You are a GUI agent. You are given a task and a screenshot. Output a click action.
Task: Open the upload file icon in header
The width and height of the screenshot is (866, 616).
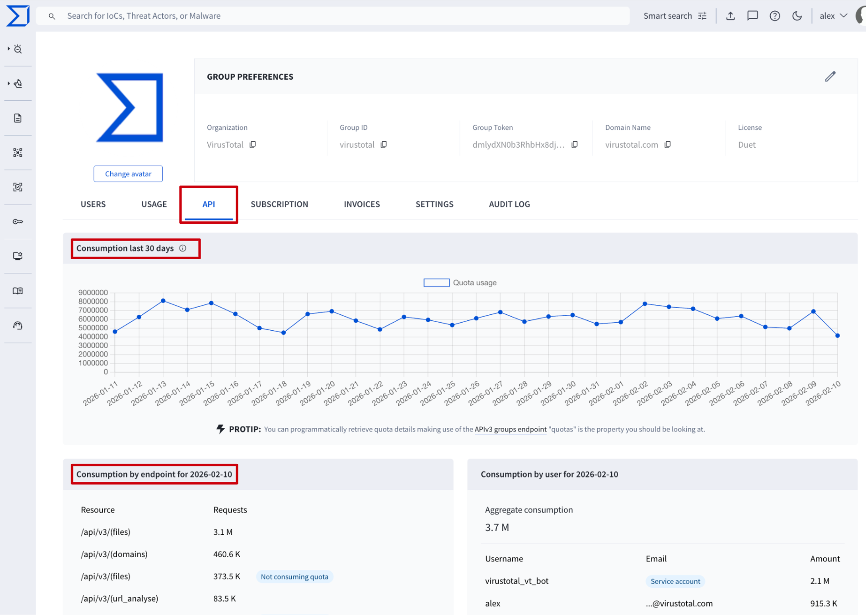pos(730,16)
